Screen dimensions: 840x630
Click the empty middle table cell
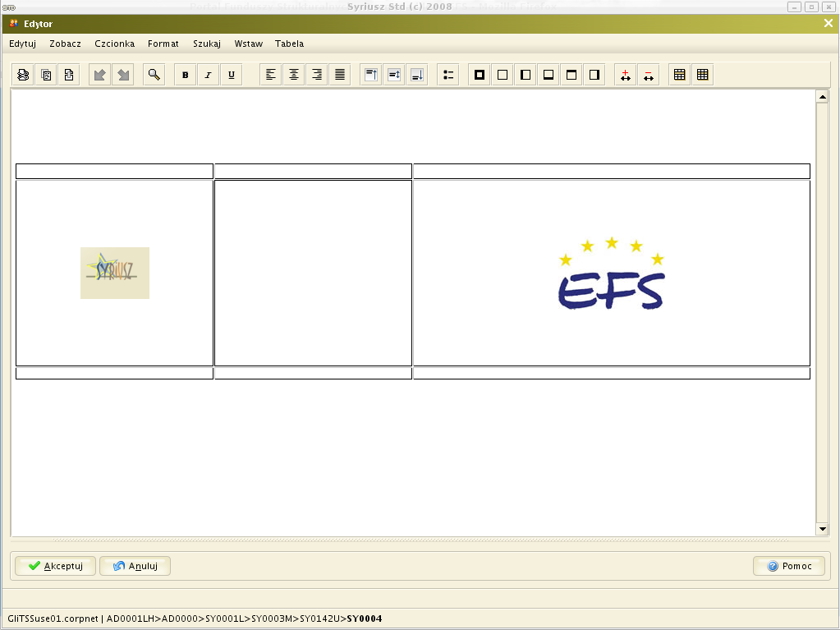pyautogui.click(x=313, y=274)
